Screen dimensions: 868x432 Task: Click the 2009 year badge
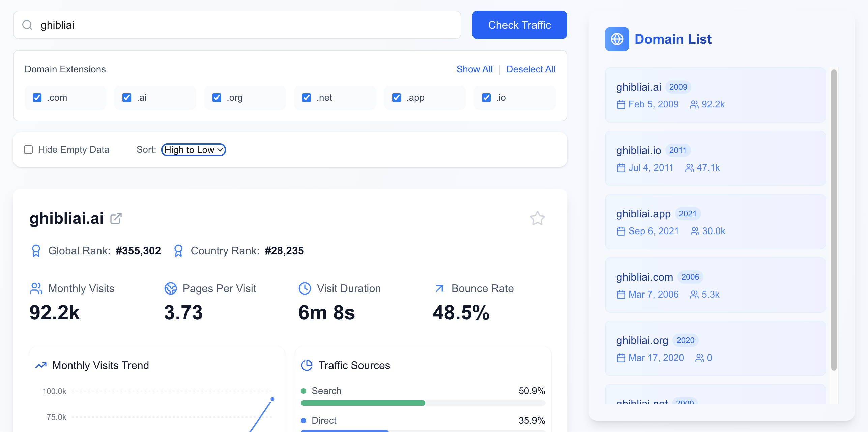pyautogui.click(x=678, y=87)
